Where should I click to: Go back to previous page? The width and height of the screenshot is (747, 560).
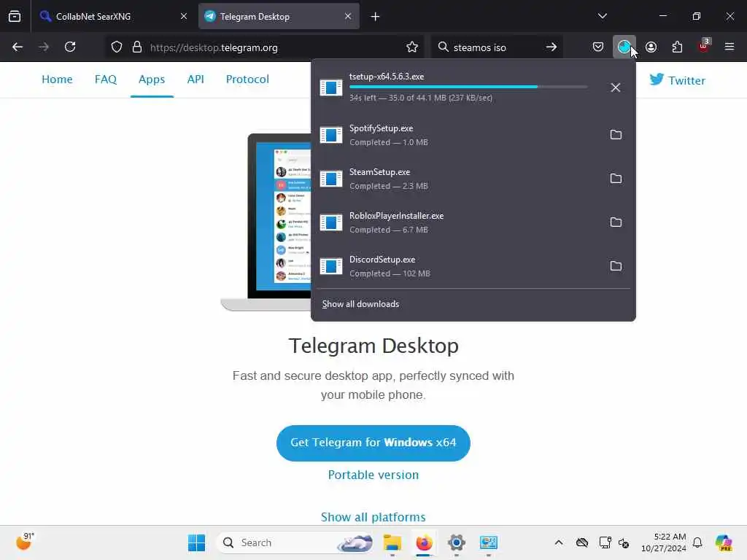(18, 47)
